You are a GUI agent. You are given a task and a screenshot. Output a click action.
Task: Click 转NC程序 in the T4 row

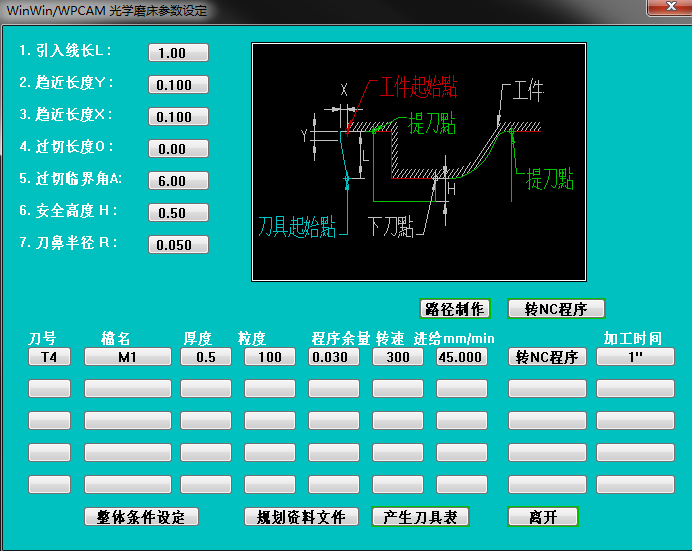pos(547,357)
